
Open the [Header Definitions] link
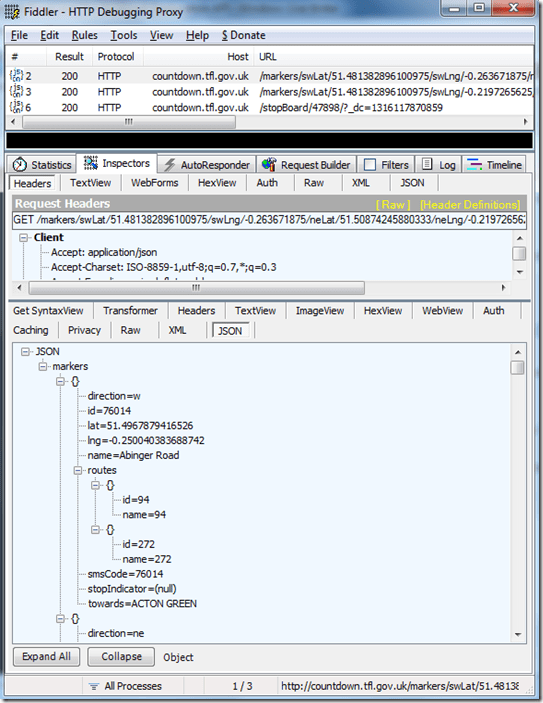point(470,205)
